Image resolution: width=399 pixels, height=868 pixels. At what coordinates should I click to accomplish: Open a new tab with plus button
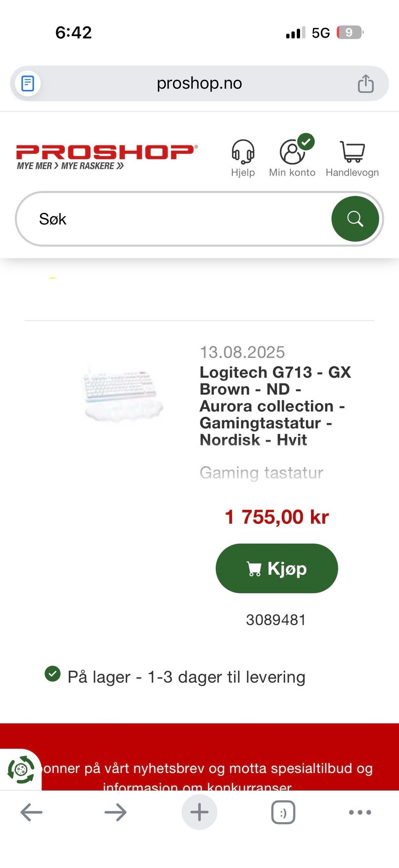(x=199, y=812)
